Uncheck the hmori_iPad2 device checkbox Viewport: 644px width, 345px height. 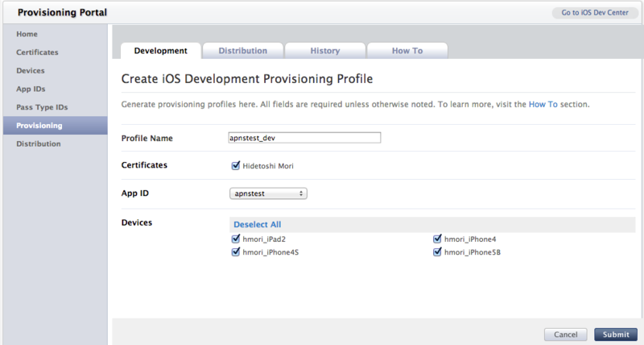click(x=236, y=239)
